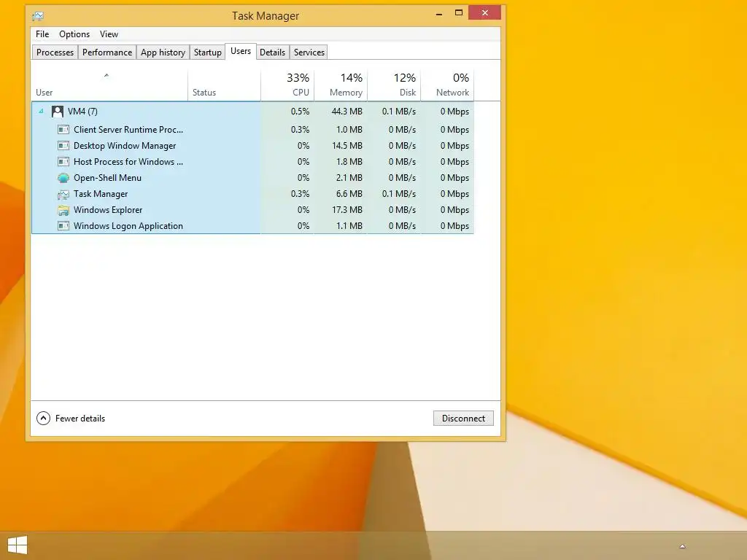Click the 44.3 MB memory value
Viewport: 747px width, 560px height.
click(347, 112)
